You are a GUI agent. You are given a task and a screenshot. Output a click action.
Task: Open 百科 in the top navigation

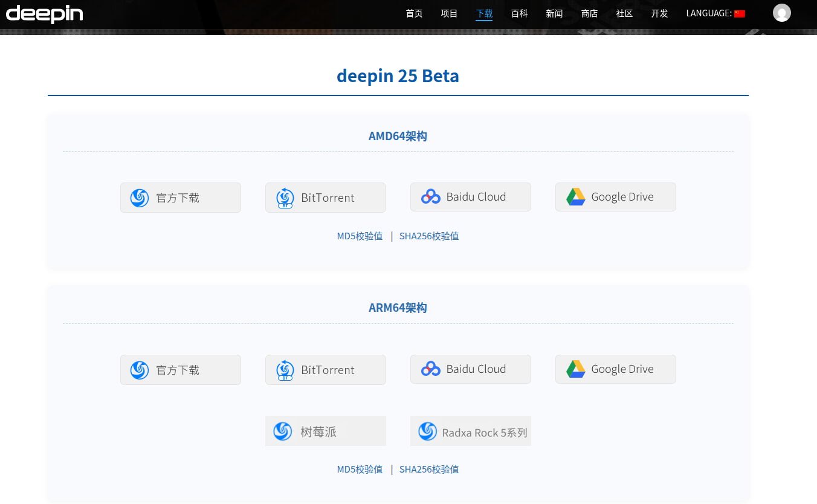click(520, 13)
